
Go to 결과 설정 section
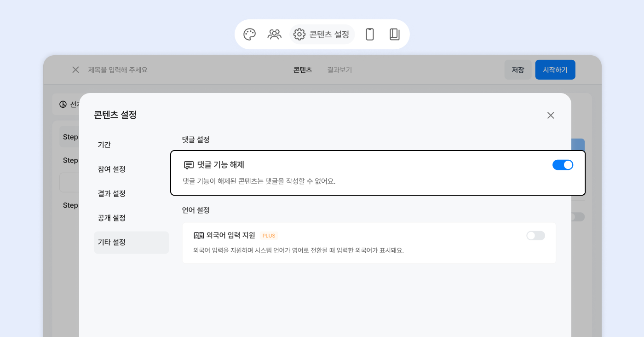(112, 194)
